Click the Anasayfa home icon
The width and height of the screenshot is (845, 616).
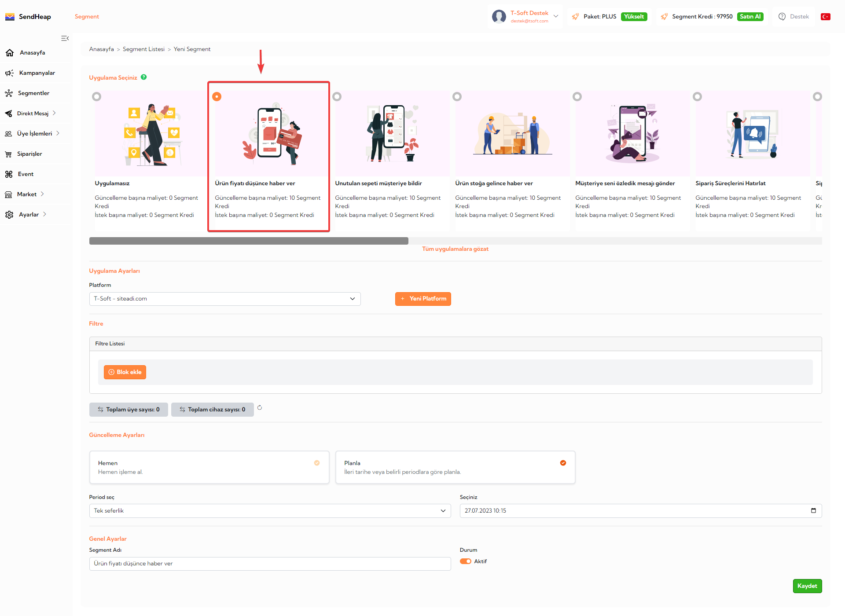pyautogui.click(x=10, y=53)
